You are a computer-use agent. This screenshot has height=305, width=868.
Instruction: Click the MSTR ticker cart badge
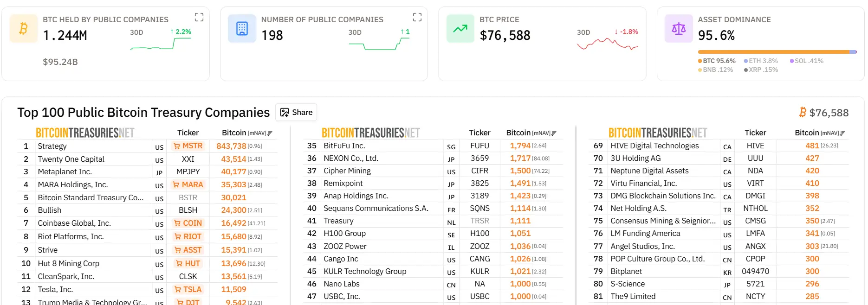click(188, 146)
